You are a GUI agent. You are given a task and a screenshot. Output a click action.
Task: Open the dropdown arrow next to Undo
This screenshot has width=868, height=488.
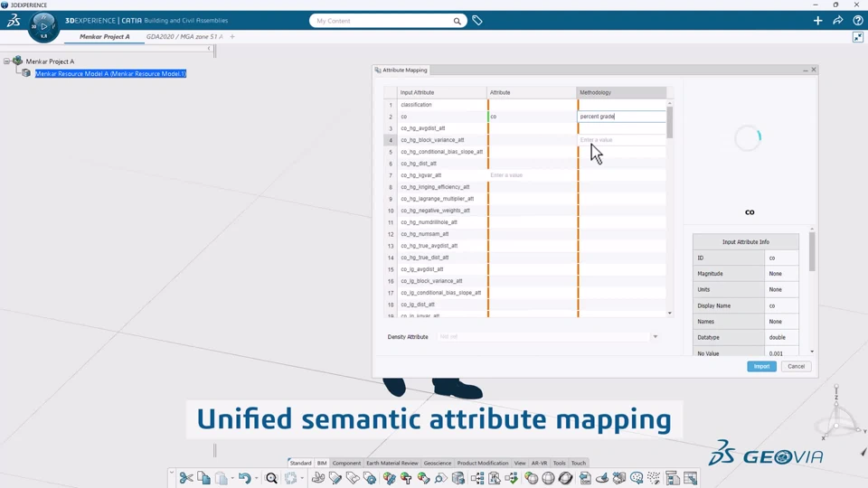pos(256,478)
